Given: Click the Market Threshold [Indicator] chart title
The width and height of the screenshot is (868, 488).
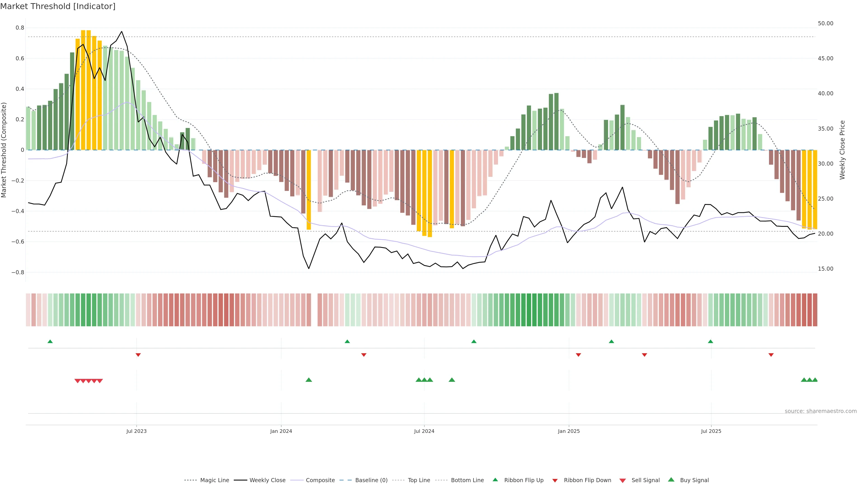Looking at the screenshot, I should [58, 6].
